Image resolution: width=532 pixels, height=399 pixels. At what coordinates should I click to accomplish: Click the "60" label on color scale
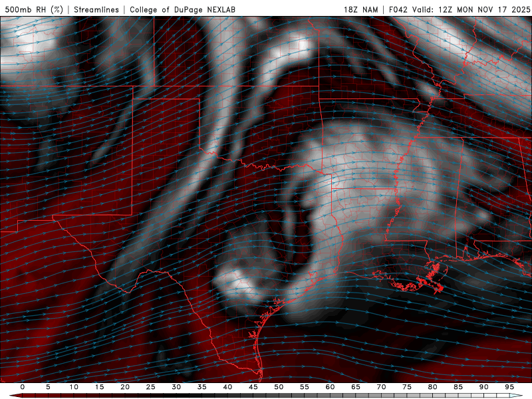coord(330,387)
